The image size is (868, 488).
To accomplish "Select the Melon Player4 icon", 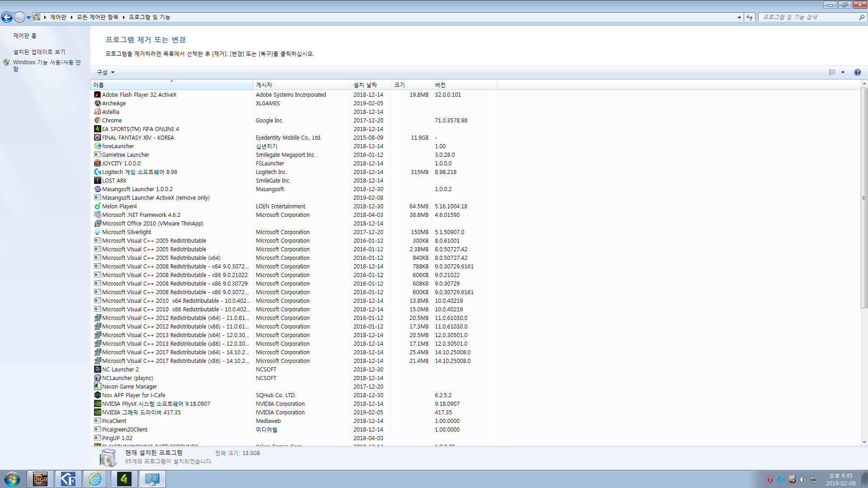I will [x=97, y=206].
